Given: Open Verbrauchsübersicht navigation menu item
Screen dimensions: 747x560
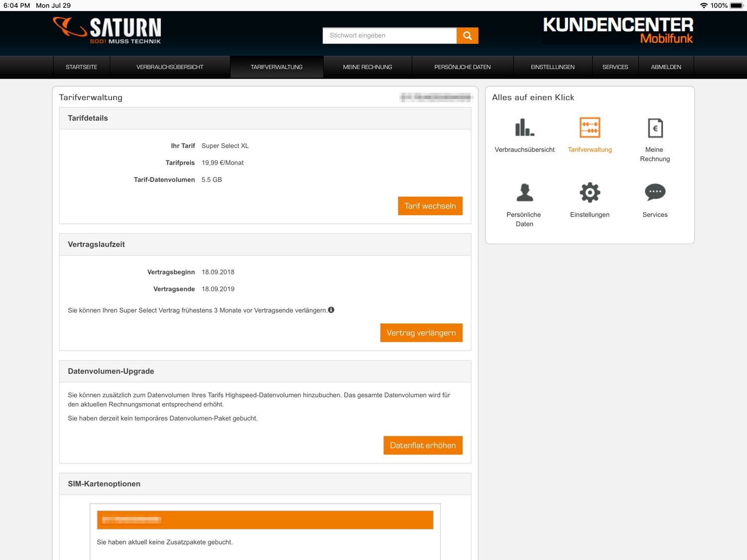Looking at the screenshot, I should coord(170,67).
